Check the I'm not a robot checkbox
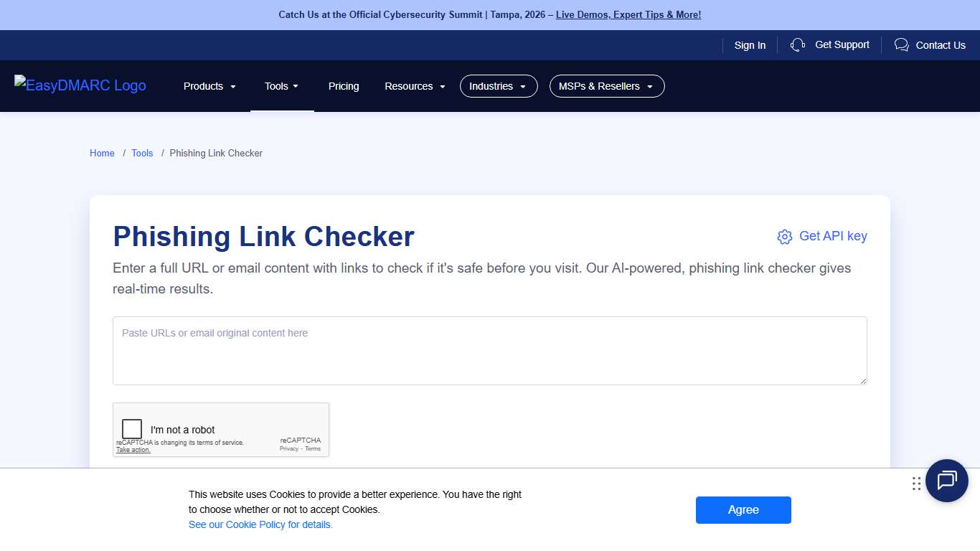This screenshot has height=551, width=980. [132, 428]
